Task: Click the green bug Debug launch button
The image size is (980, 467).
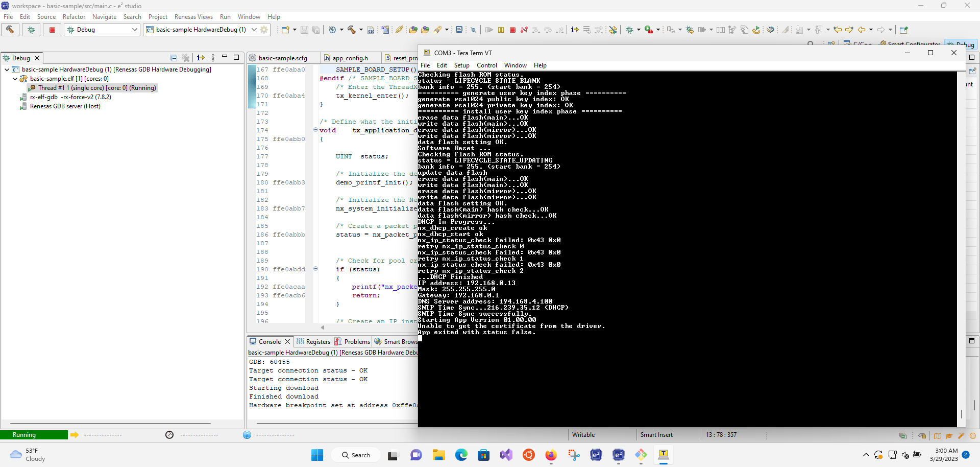Action: click(31, 30)
